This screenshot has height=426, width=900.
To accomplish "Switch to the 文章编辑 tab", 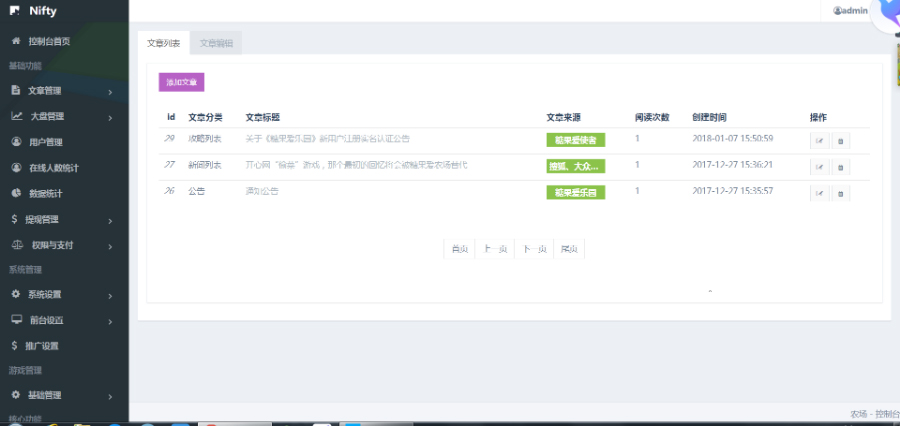I will (x=216, y=43).
